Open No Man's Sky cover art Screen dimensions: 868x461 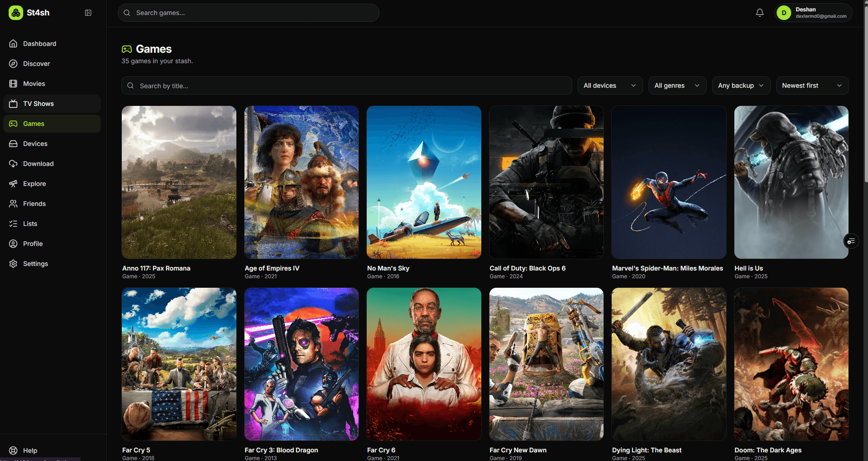point(424,182)
